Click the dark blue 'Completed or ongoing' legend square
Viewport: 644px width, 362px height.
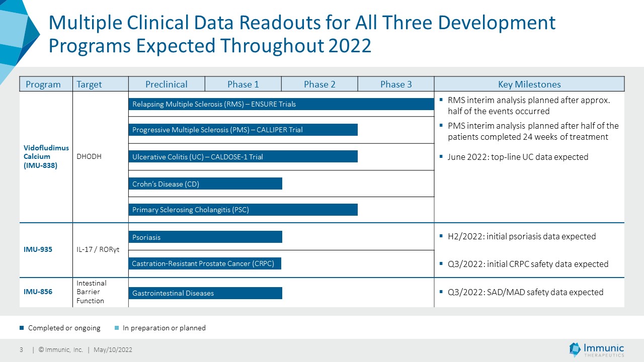(x=22, y=328)
